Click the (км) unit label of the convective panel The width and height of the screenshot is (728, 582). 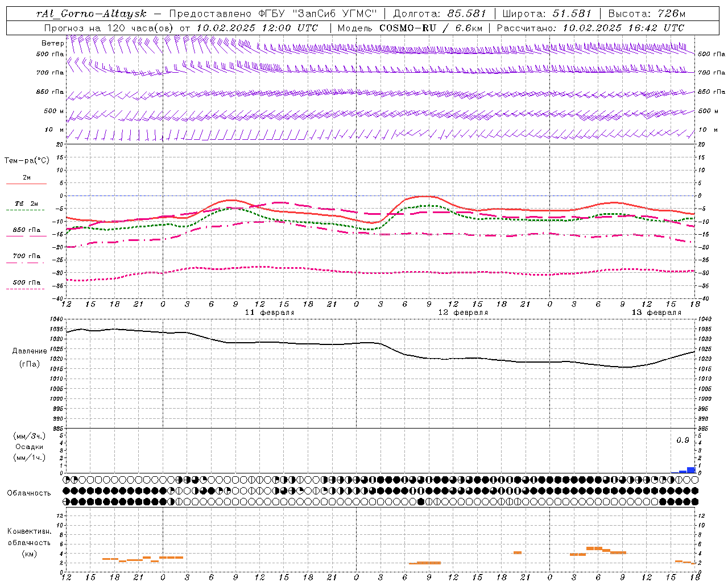point(29,554)
